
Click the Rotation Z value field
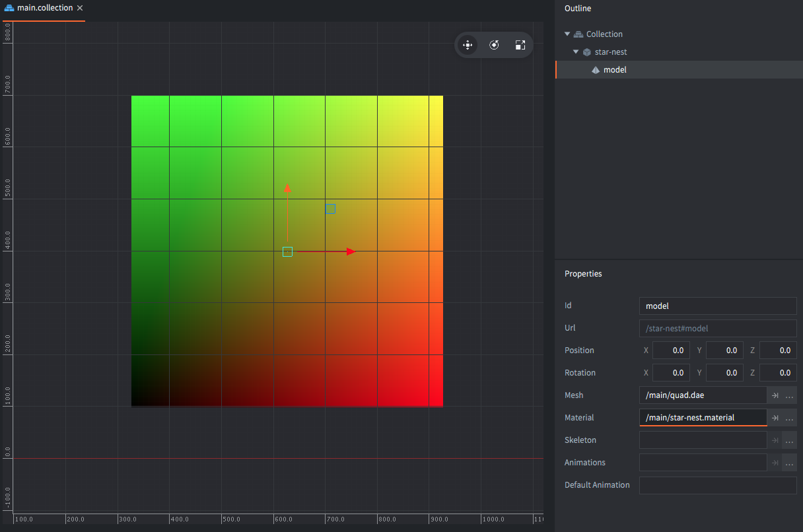coord(778,373)
